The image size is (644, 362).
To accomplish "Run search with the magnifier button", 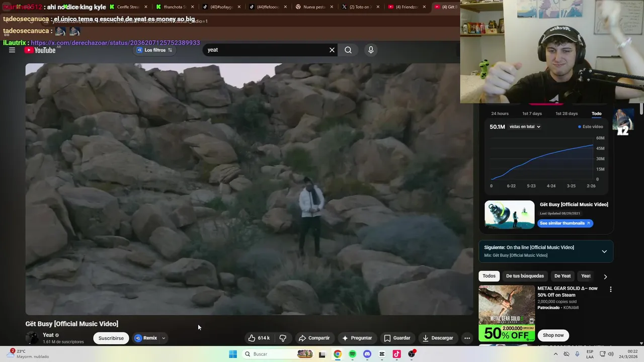I will click(348, 50).
